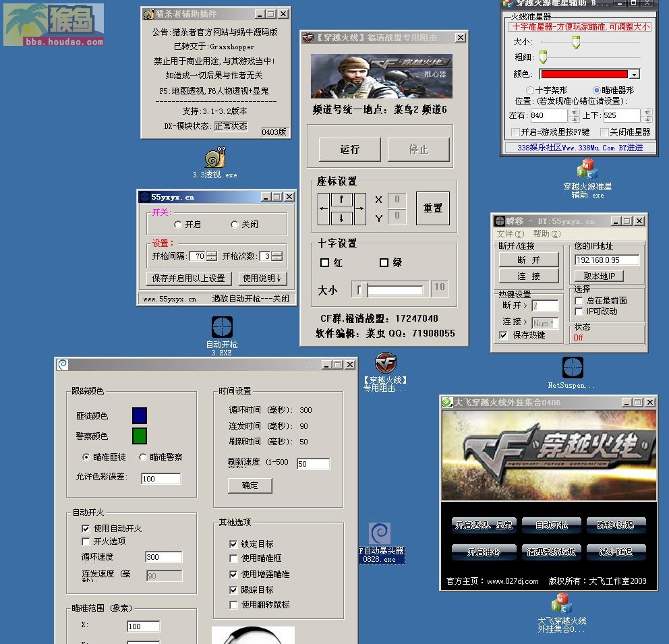The height and width of the screenshot is (644, 669).
Task: Click the 左右 position spinner arrows
Action: pos(574,115)
